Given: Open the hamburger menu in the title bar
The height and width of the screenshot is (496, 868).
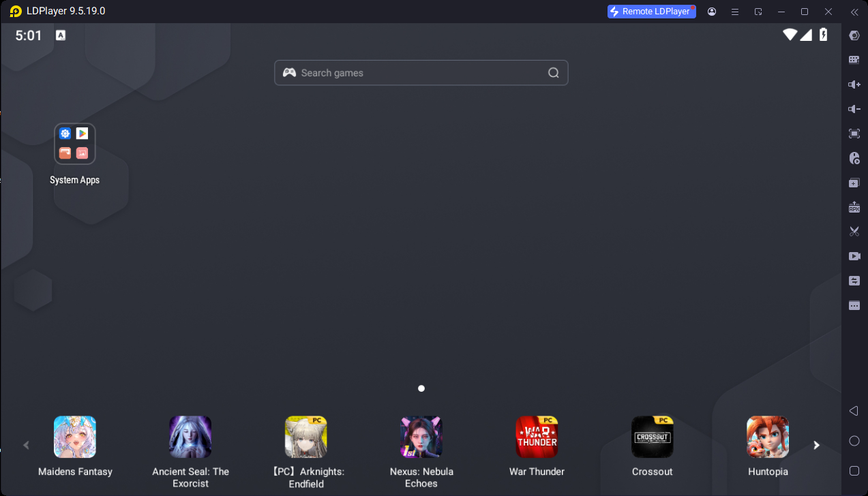Looking at the screenshot, I should point(735,12).
